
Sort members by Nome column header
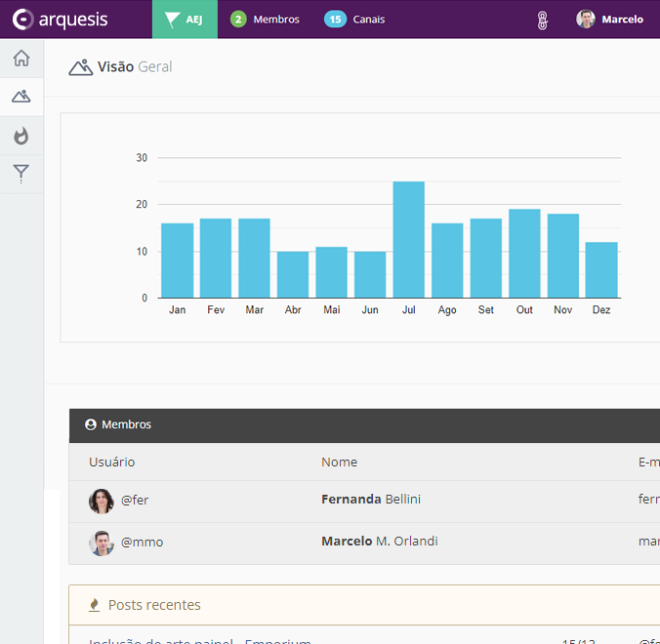click(x=339, y=462)
